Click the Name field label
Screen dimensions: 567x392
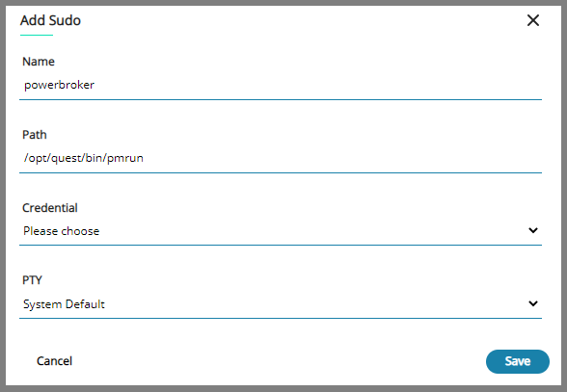point(39,62)
